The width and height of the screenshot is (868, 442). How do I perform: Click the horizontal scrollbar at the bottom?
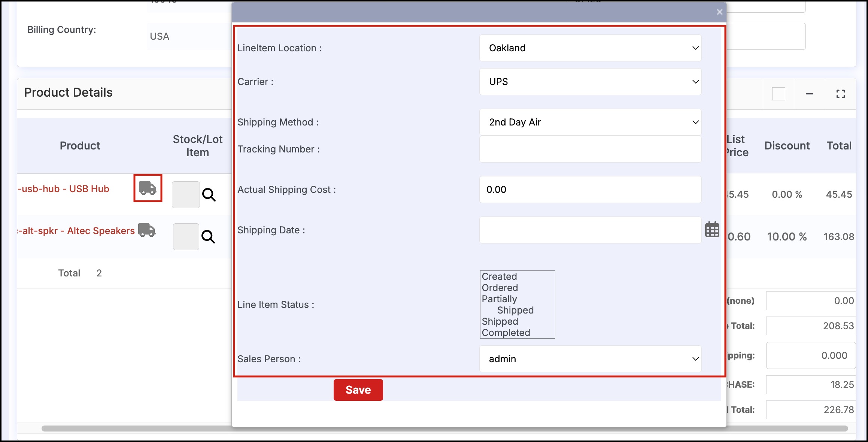pyautogui.click(x=135, y=428)
